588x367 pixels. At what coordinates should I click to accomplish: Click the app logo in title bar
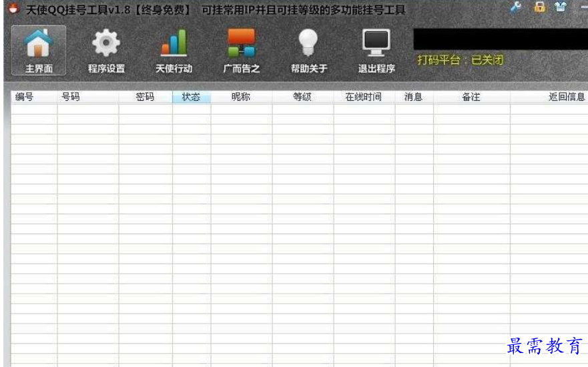14,9
